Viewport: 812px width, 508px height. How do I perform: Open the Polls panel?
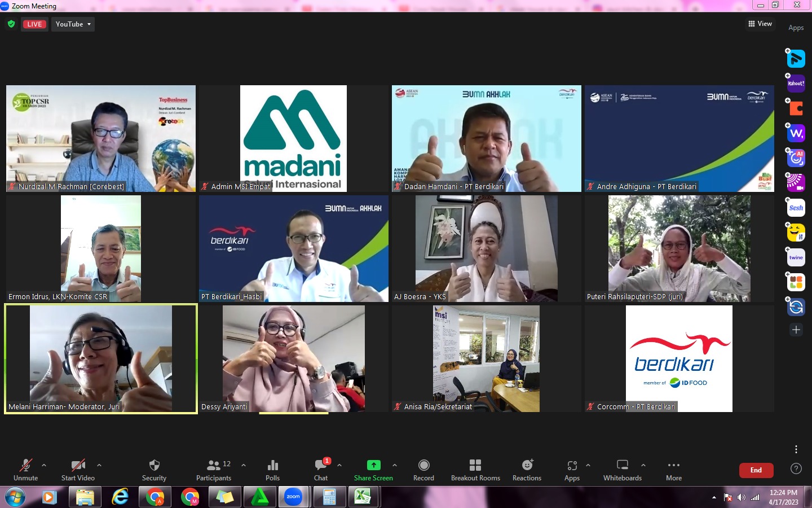[272, 470]
